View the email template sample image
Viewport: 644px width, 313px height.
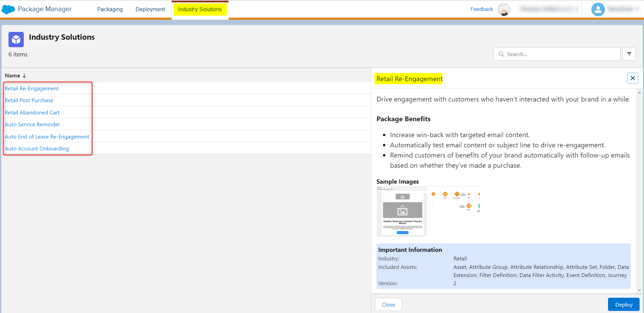coord(402,211)
